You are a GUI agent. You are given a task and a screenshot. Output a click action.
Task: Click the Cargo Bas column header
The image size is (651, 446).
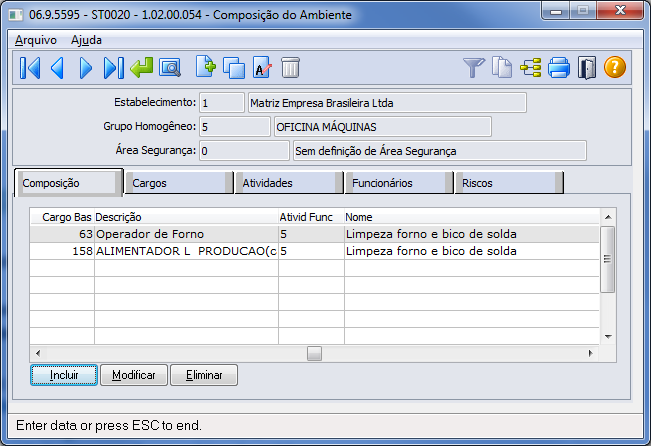[x=62, y=217]
